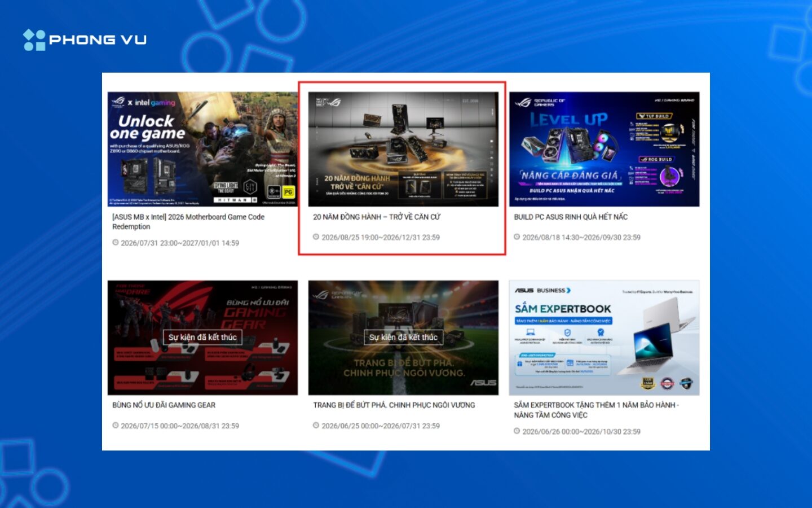812x508 pixels.
Task: Click date text 2026/07/31 23:00~2027/01/01 14:59
Action: [x=180, y=243]
